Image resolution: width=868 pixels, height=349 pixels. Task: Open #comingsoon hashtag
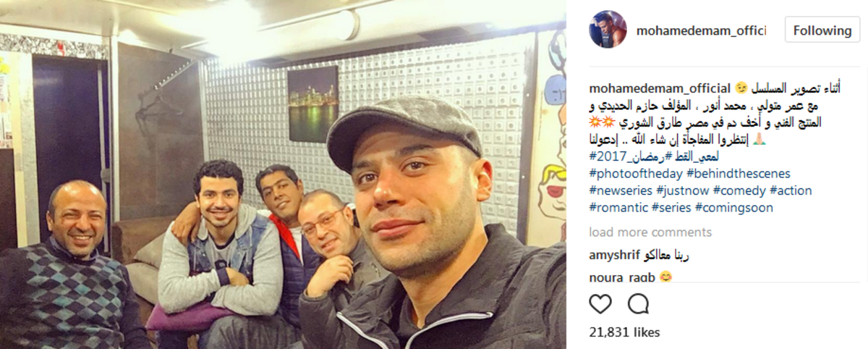[x=734, y=208]
